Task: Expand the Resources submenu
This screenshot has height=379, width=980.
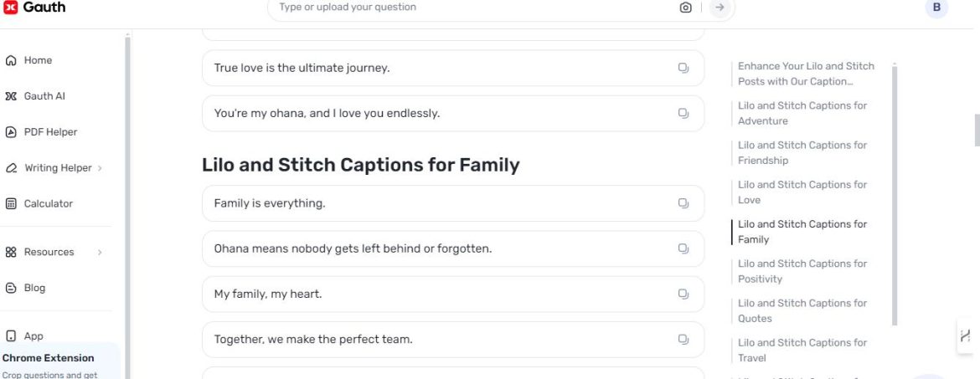Action: point(100,252)
